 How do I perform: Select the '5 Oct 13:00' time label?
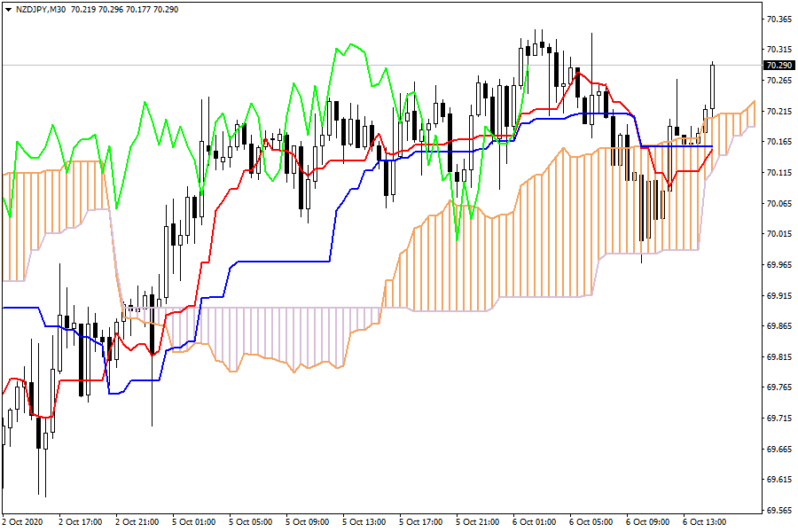click(x=364, y=522)
